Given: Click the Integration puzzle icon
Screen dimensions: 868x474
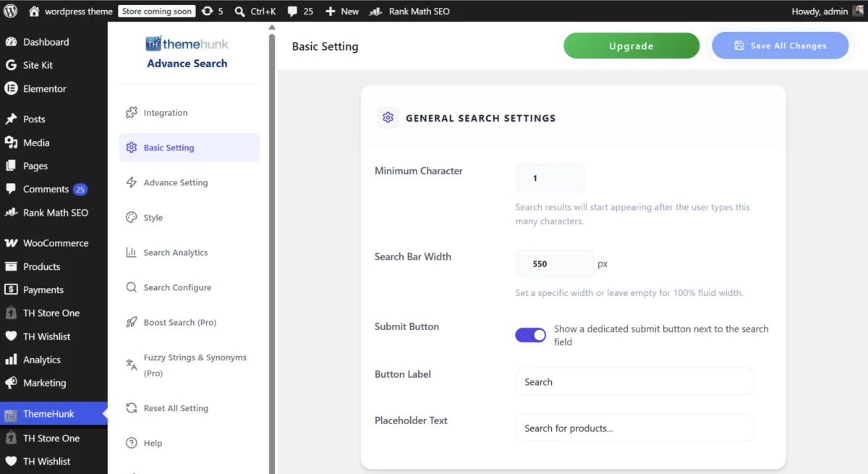Looking at the screenshot, I should point(131,113).
